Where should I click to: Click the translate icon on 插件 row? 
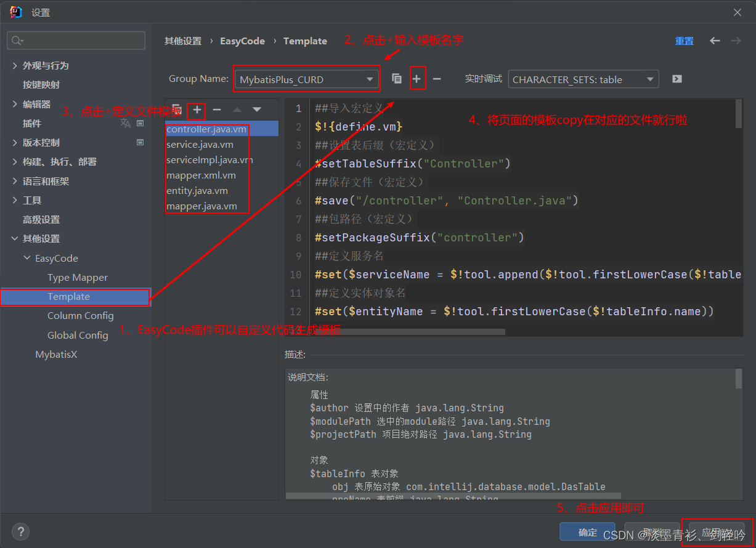[x=125, y=123]
